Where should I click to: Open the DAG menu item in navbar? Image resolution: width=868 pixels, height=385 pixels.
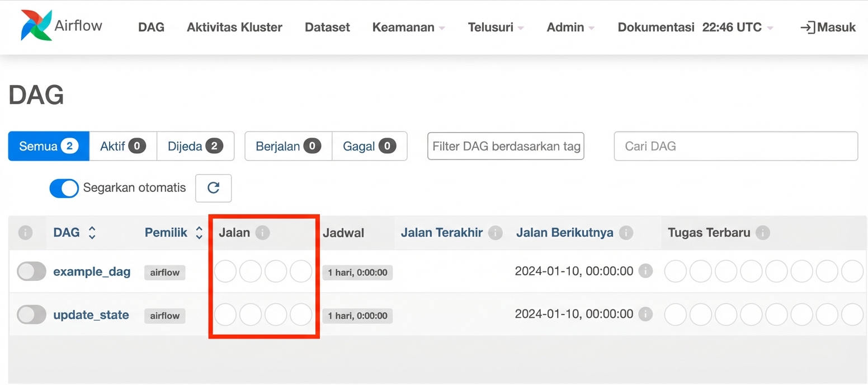(152, 27)
